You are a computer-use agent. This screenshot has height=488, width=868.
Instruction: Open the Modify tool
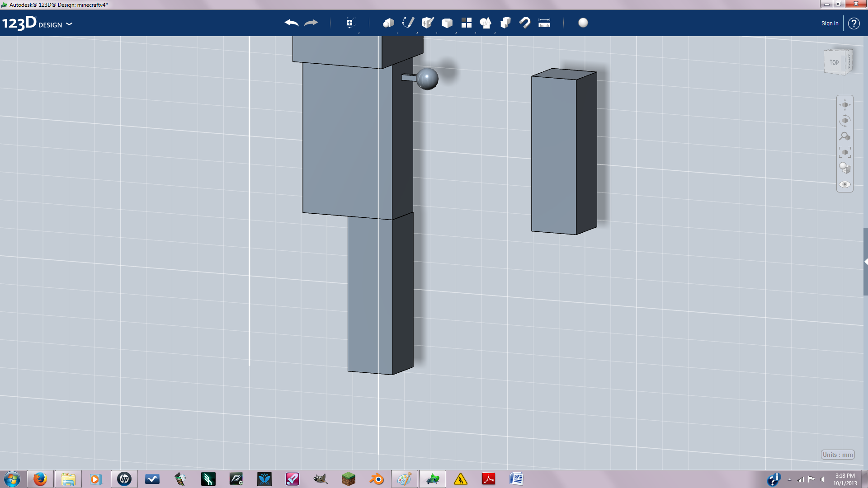447,23
